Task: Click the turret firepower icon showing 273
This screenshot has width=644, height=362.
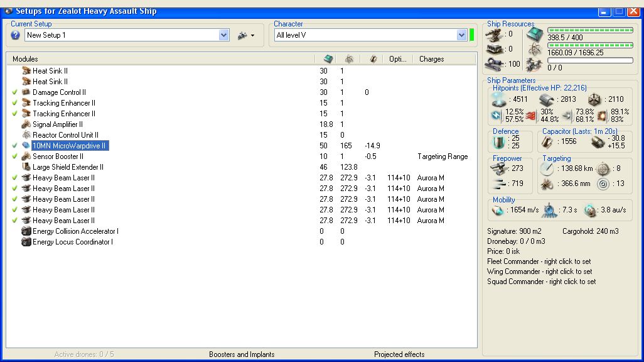Action: coord(498,168)
